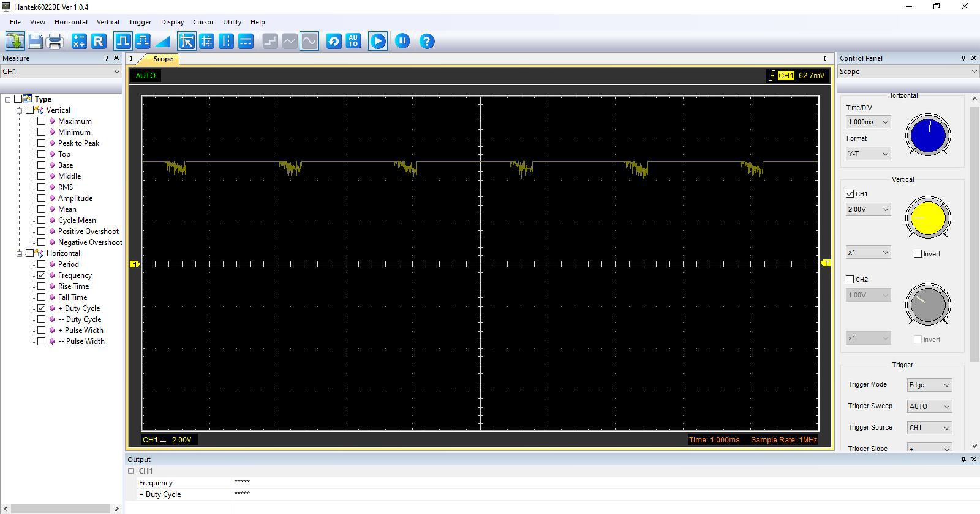Click the Pause acquisition button

(x=402, y=41)
